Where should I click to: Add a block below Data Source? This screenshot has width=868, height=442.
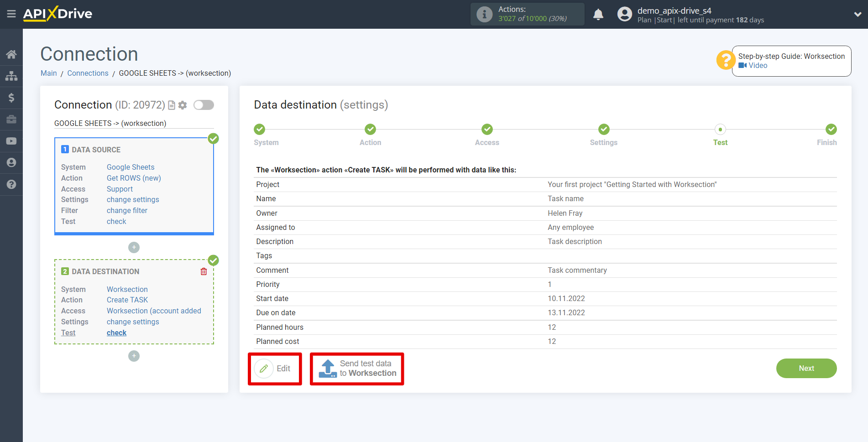(x=134, y=247)
